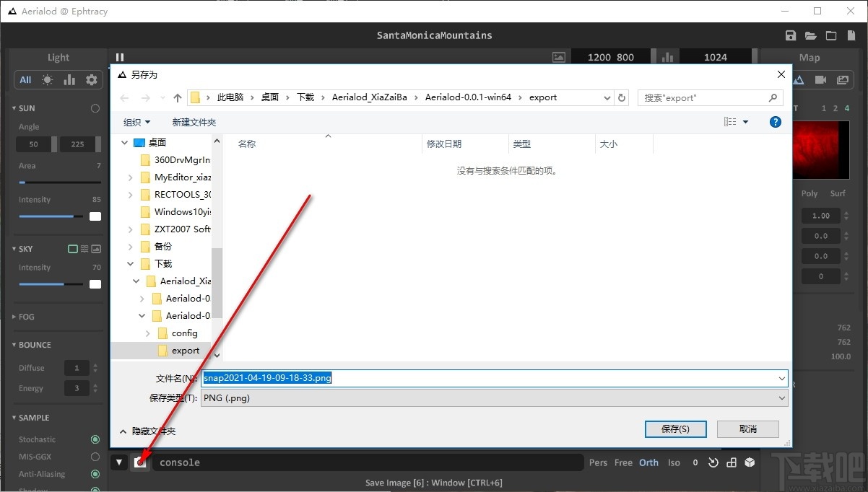The image size is (868, 492).
Task: Click the empty folder icon in top bar
Action: (831, 35)
